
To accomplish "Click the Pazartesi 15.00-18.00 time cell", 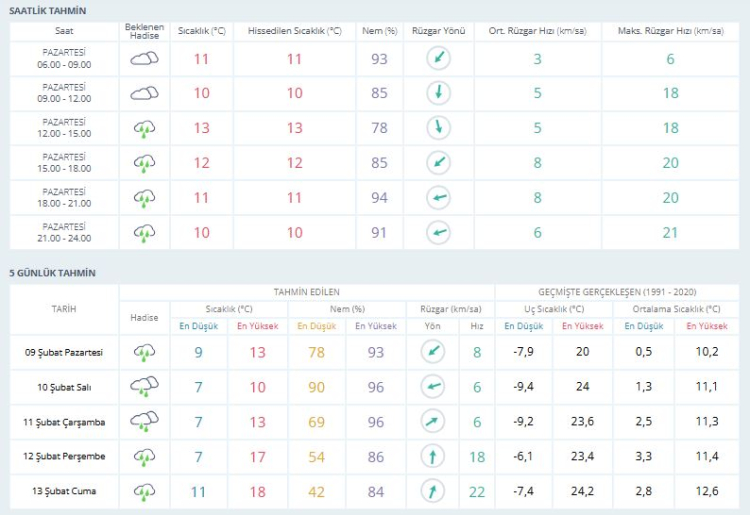I will (66, 163).
